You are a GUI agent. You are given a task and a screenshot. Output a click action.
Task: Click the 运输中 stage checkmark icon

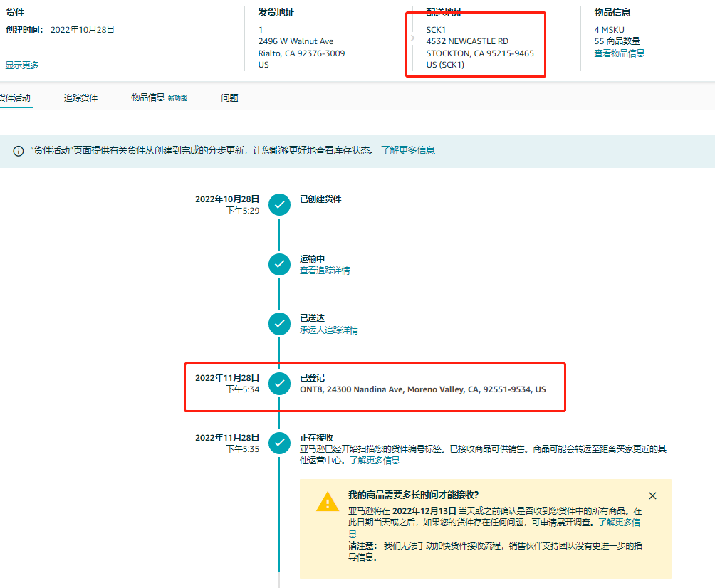click(x=278, y=264)
